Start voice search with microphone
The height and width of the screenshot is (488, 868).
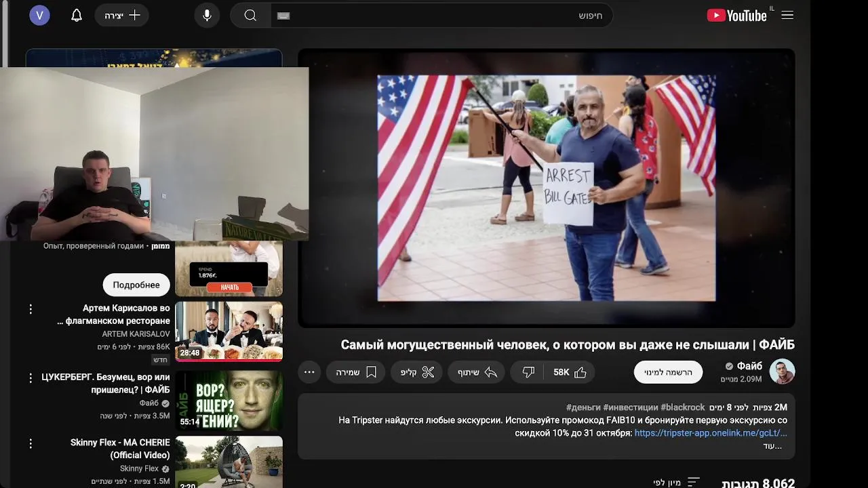[x=207, y=16]
